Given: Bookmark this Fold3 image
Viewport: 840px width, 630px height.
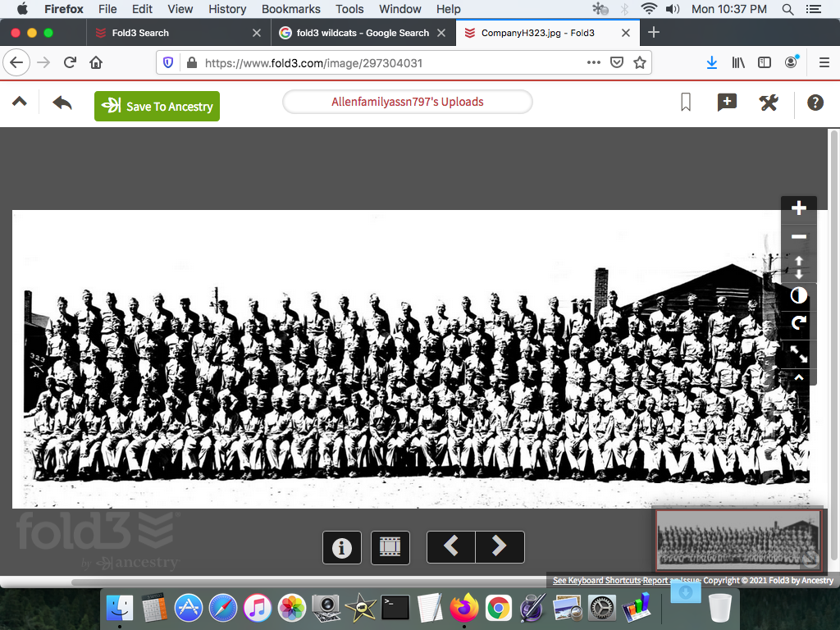Looking at the screenshot, I should pyautogui.click(x=686, y=103).
